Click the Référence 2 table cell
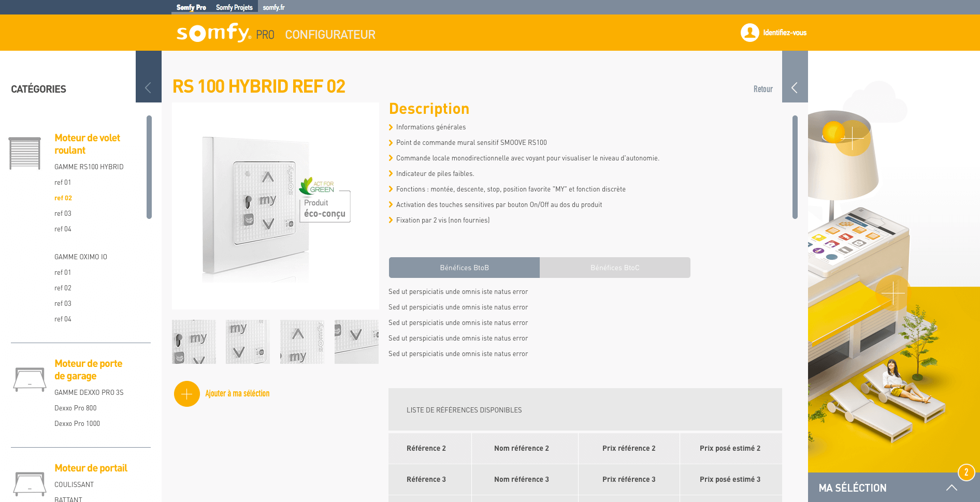Image resolution: width=980 pixels, height=502 pixels. coord(430,448)
